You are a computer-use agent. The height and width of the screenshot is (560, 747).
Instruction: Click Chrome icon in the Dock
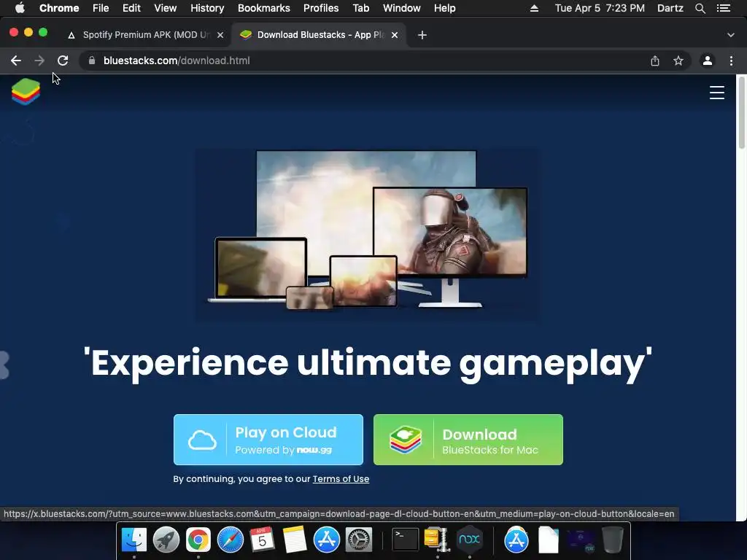click(x=198, y=540)
